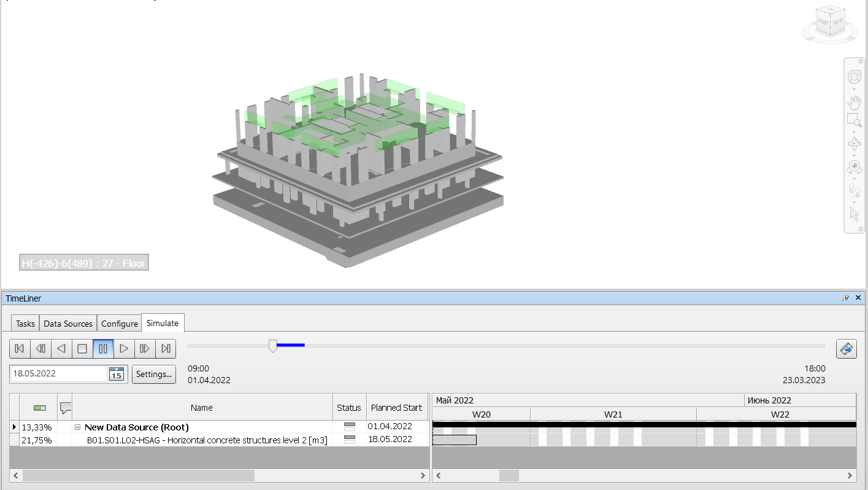Select the Look Around tool

pos(855,167)
